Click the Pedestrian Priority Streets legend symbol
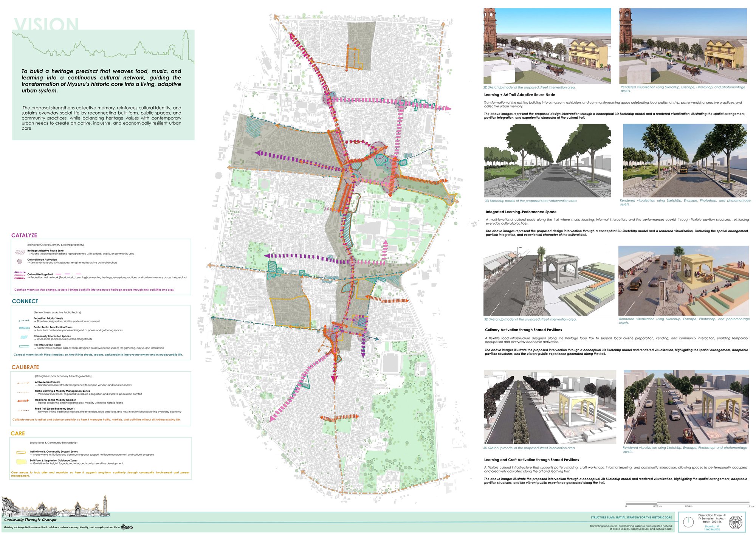756x535 pixels. click(x=24, y=321)
